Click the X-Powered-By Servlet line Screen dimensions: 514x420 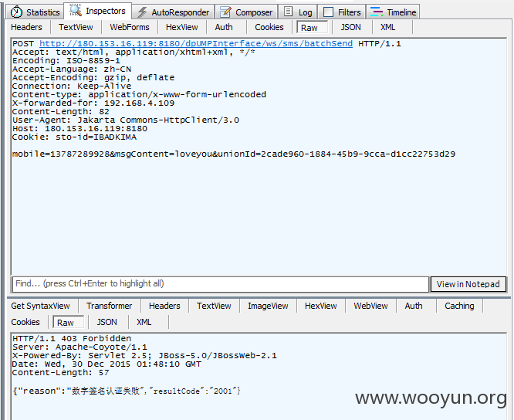pos(144,356)
